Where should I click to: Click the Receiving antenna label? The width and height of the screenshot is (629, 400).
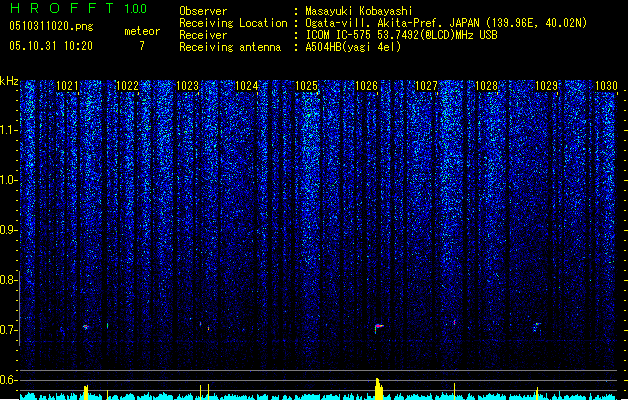point(230,47)
